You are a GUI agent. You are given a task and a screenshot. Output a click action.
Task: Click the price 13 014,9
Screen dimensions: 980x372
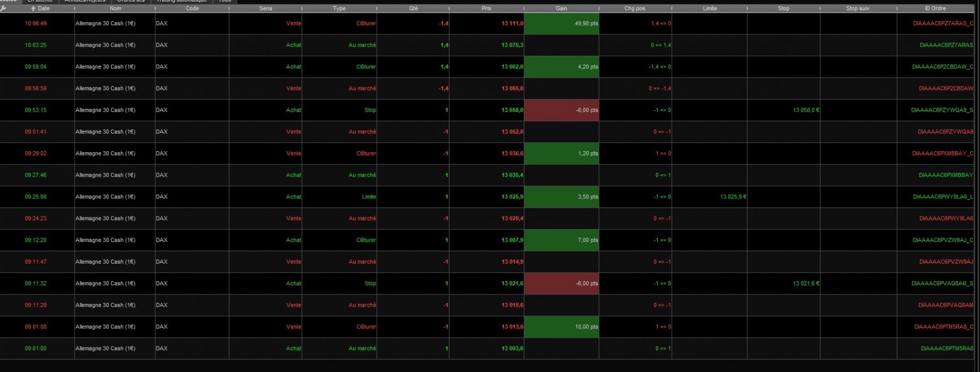(x=512, y=262)
